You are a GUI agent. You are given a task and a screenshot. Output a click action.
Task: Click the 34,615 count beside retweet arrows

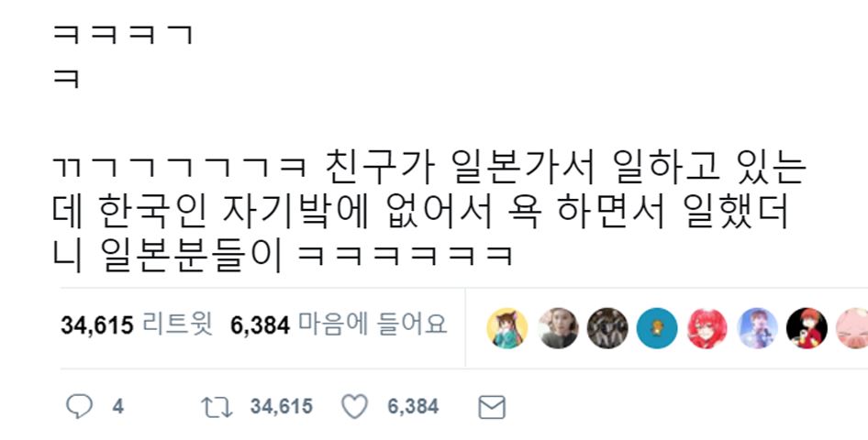[x=281, y=407]
